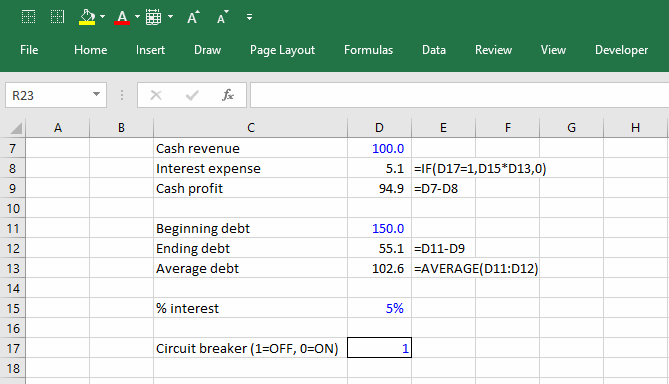
Task: Click the increase font size icon
Action: click(193, 17)
